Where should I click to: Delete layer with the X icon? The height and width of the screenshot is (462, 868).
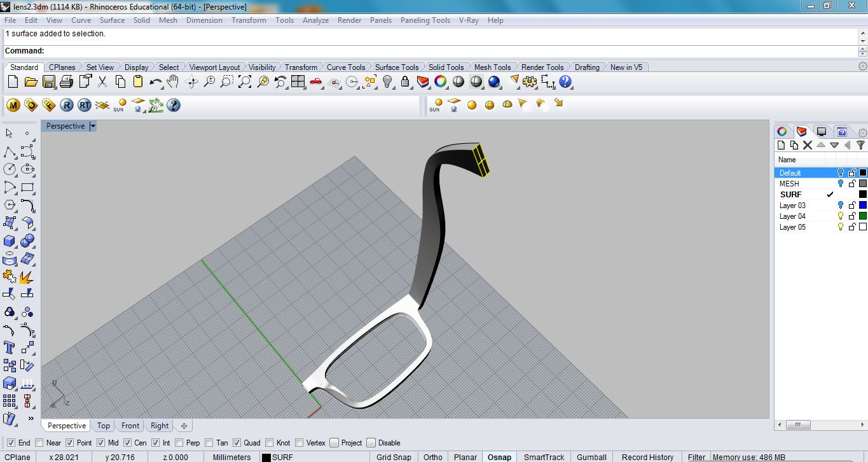tap(808, 145)
